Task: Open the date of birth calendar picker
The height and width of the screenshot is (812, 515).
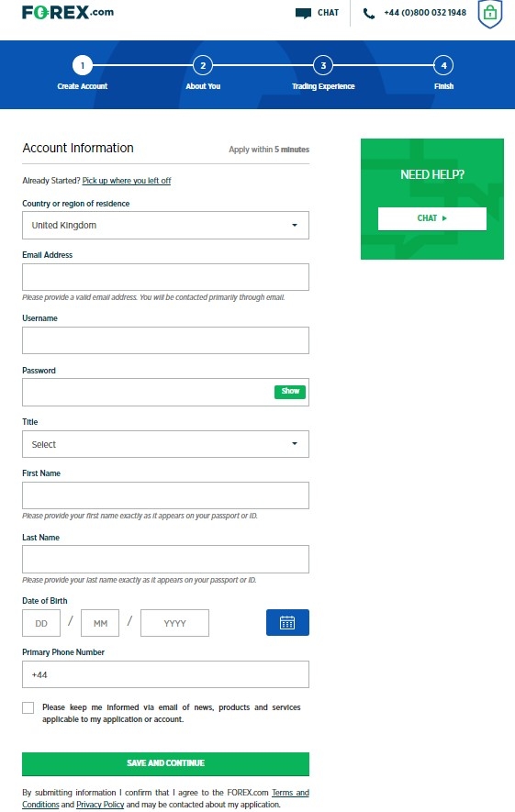Action: point(287,622)
